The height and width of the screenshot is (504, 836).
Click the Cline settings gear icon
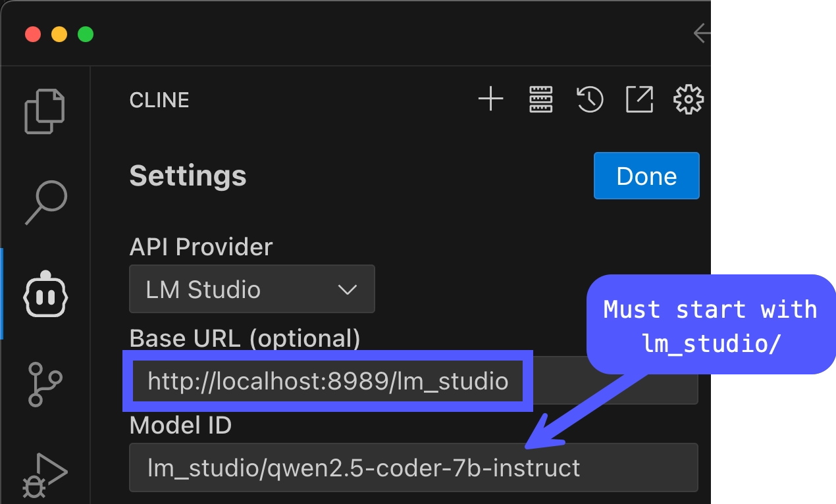point(689,99)
